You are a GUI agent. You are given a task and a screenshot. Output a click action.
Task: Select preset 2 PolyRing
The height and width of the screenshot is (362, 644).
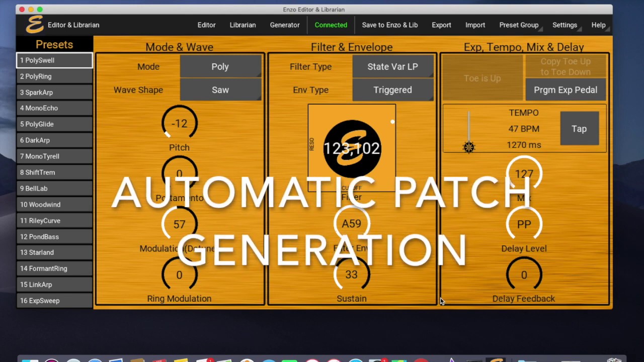click(54, 76)
